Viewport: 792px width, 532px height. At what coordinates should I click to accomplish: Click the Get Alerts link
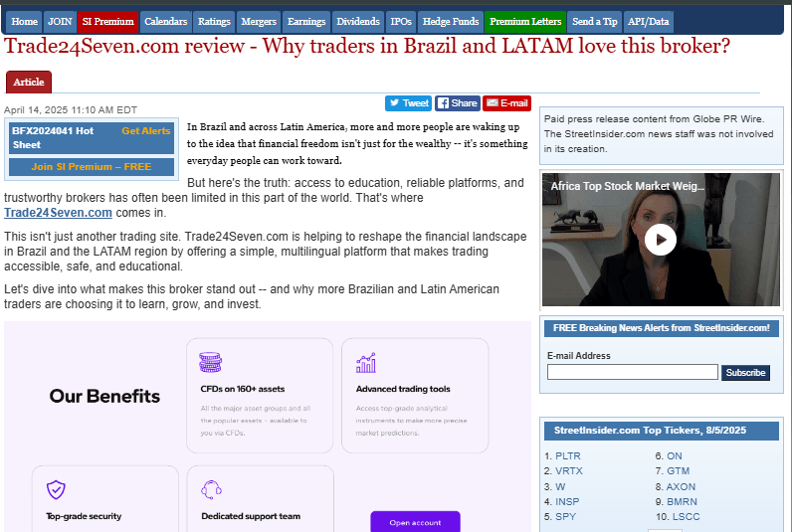click(146, 130)
